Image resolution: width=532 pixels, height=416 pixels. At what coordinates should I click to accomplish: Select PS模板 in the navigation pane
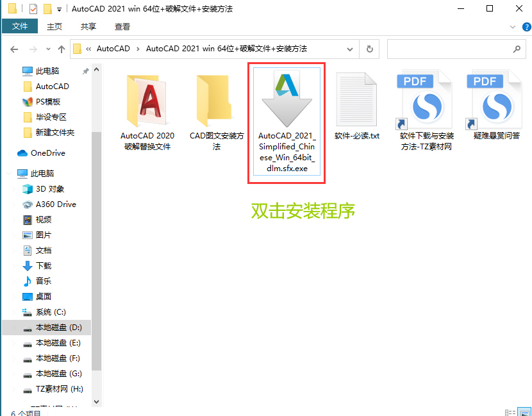(x=48, y=101)
